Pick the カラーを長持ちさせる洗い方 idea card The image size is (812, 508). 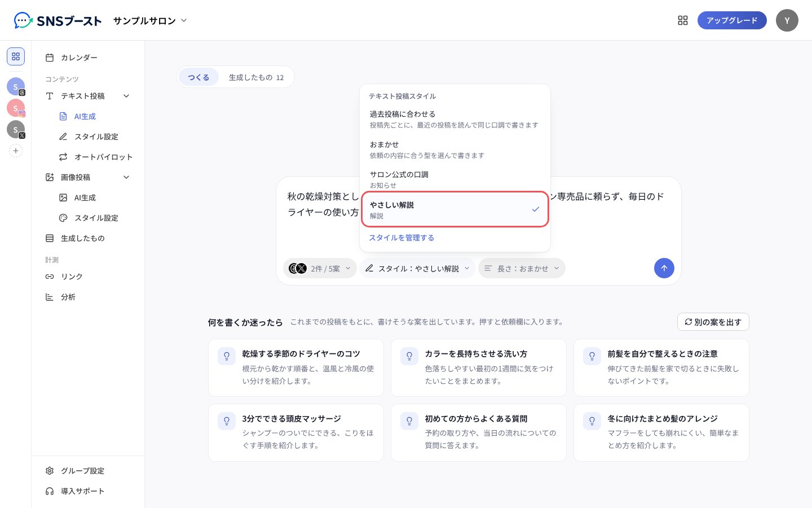(x=479, y=368)
